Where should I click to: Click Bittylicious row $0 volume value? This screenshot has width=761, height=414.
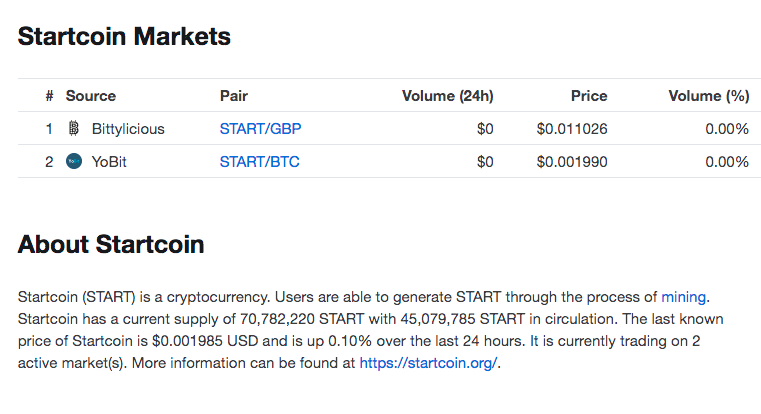click(x=485, y=129)
